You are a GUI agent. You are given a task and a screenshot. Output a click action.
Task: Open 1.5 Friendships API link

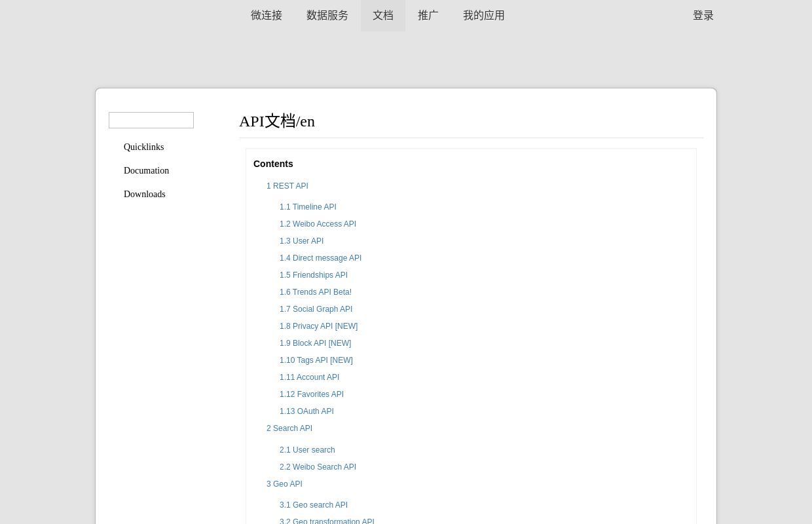(x=314, y=275)
